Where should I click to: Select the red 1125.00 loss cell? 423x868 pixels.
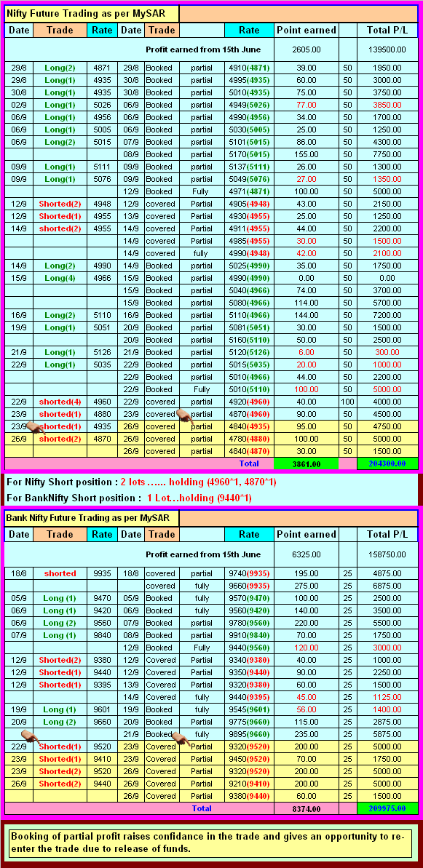point(387,697)
